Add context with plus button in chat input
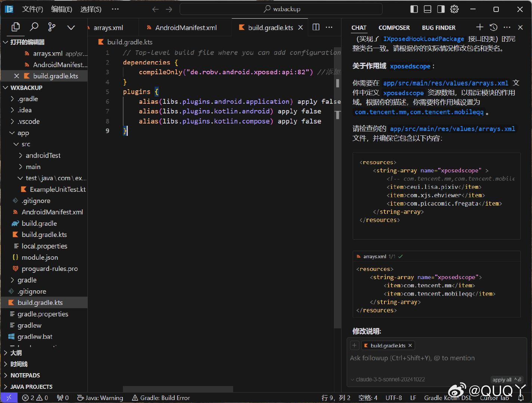The width and height of the screenshot is (532, 403). pos(354,346)
